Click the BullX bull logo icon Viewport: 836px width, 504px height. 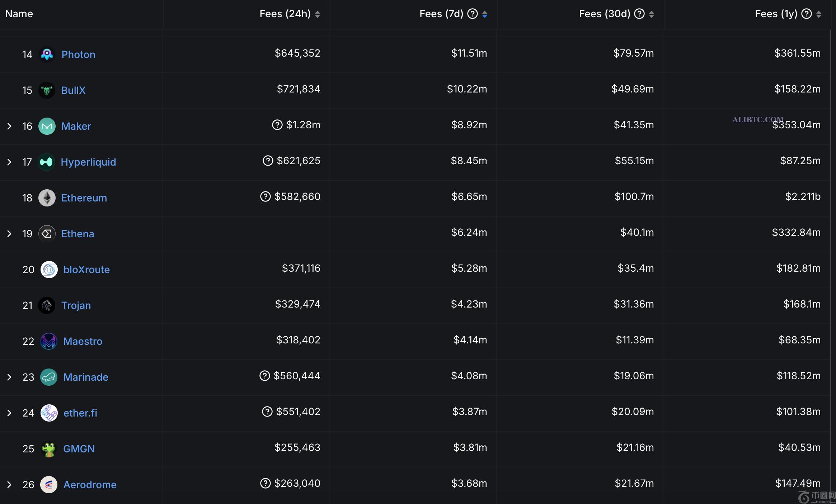47,90
